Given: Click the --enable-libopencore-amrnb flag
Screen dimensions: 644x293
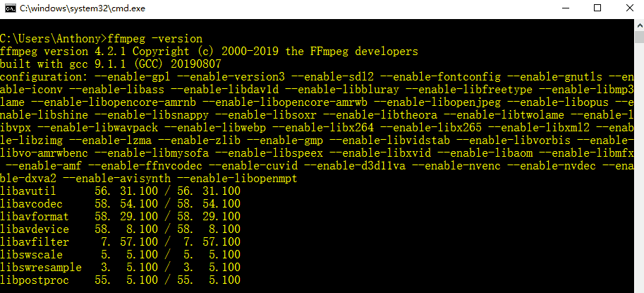Looking at the screenshot, I should 114,102.
